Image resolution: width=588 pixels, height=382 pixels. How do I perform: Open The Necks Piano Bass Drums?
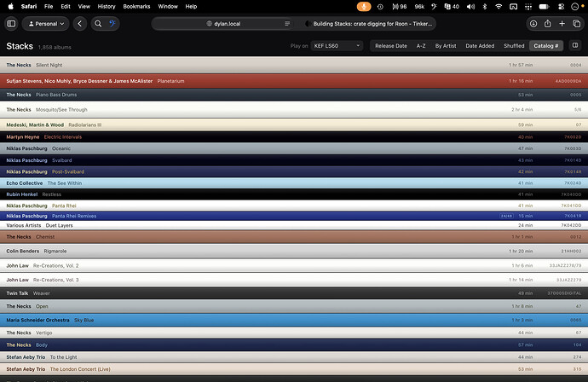[x=294, y=95]
